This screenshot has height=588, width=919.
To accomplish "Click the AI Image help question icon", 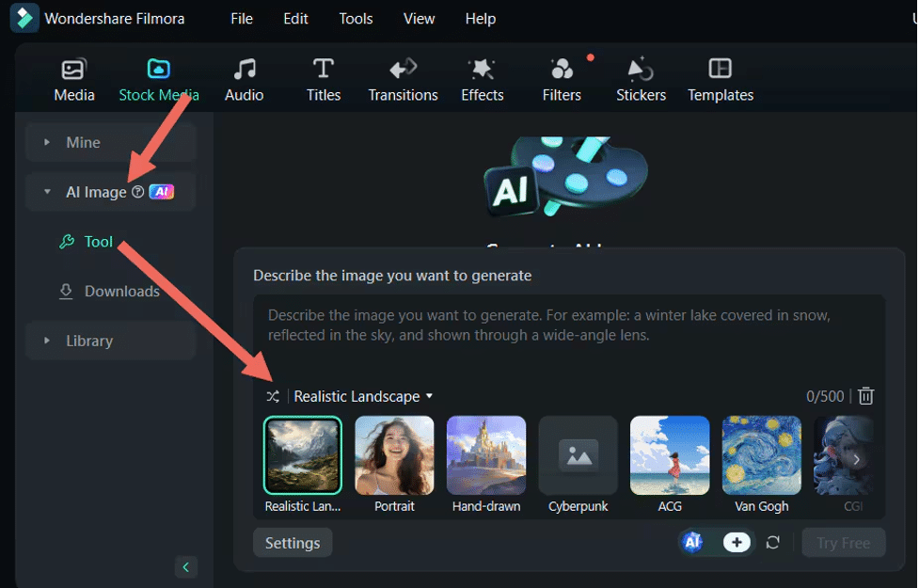I will pos(137,192).
